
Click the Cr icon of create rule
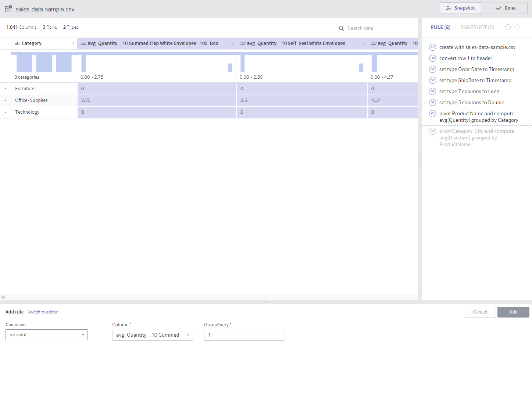click(x=433, y=47)
